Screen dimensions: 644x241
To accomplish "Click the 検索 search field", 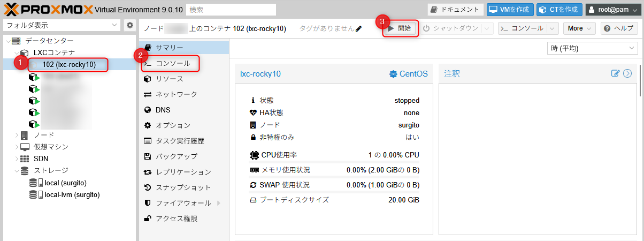I will (231, 10).
